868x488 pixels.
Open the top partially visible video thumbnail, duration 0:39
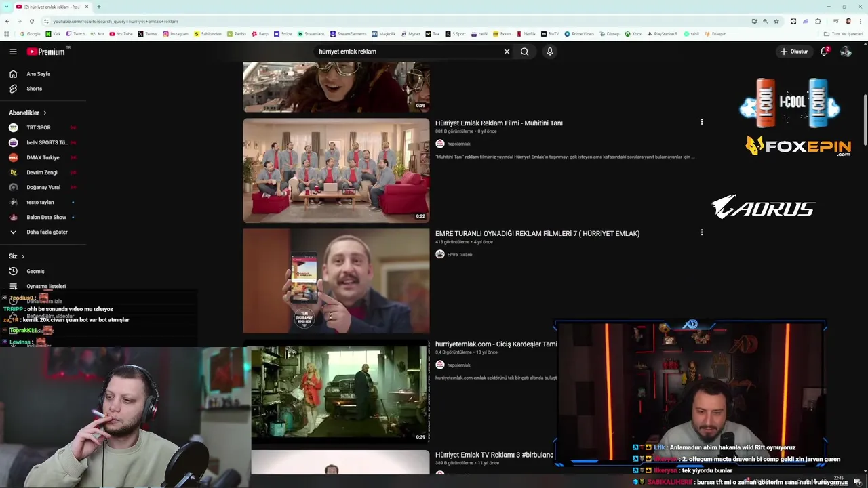pos(336,87)
